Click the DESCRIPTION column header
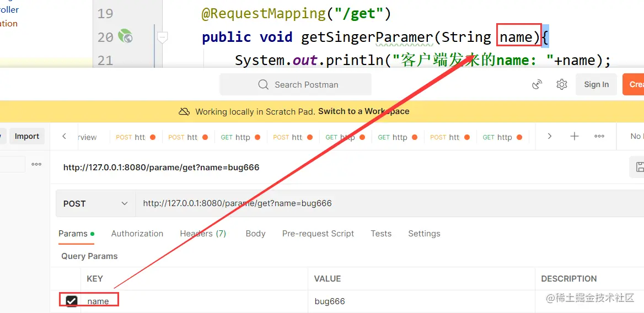 click(x=569, y=278)
